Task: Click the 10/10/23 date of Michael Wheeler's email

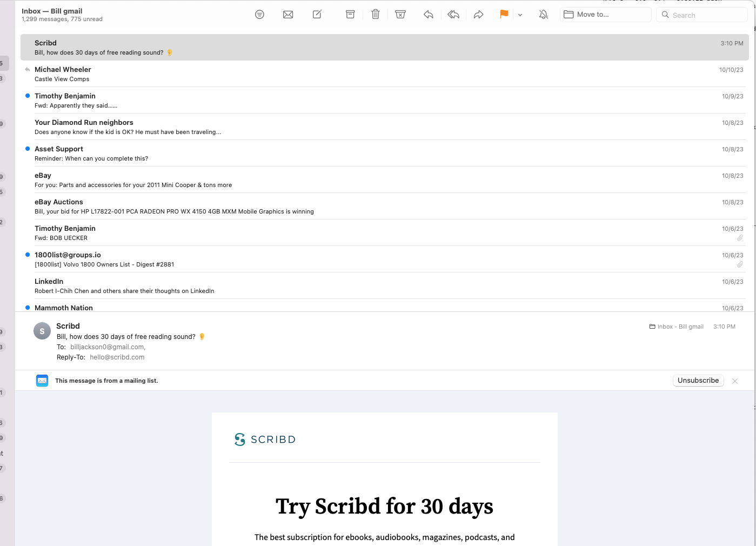Action: [731, 70]
